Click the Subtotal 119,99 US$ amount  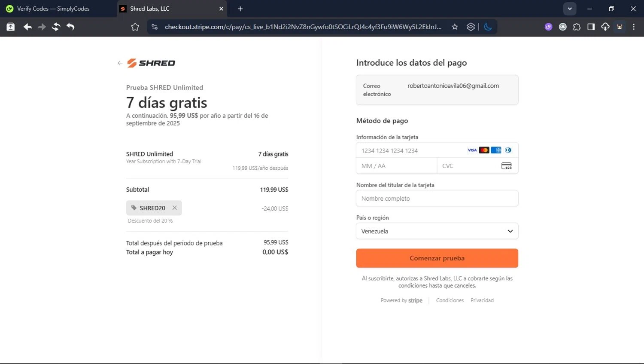pyautogui.click(x=274, y=190)
